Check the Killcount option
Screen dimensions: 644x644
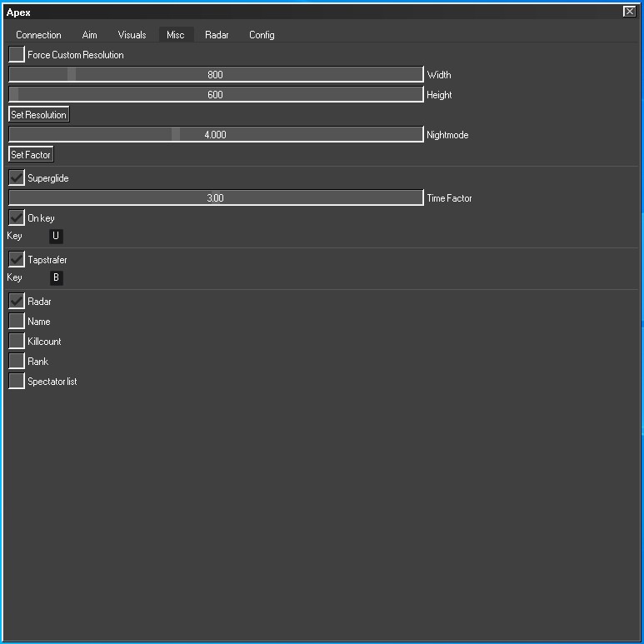[17, 341]
